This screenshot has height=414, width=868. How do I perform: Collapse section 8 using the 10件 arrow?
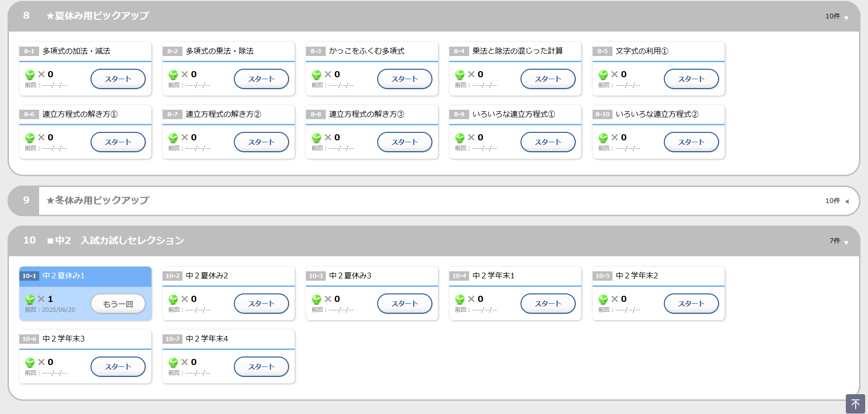pos(846,17)
